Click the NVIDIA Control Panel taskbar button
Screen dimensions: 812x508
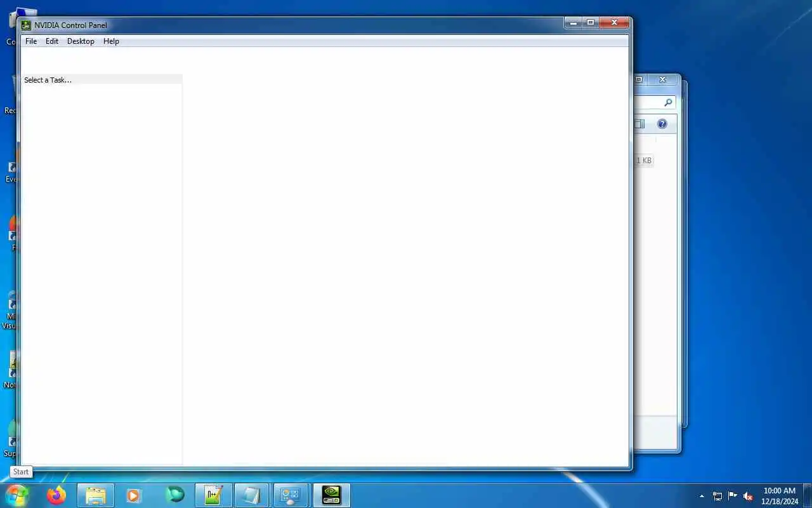coord(332,495)
